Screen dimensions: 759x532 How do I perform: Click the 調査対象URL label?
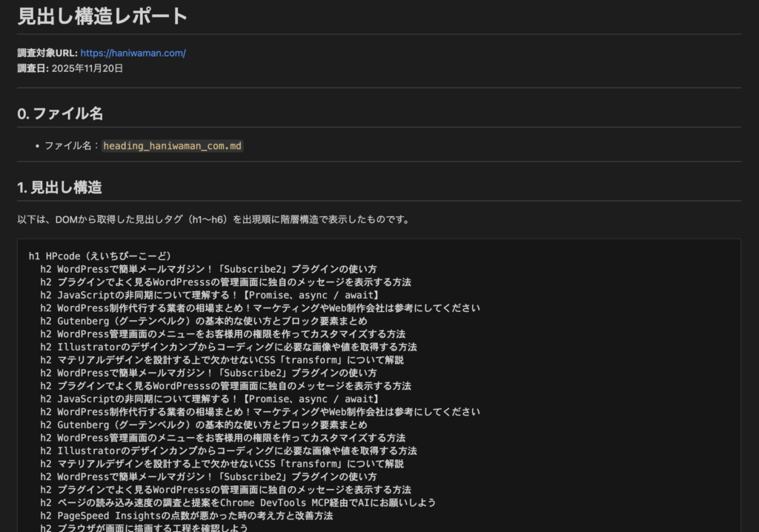(x=47, y=53)
